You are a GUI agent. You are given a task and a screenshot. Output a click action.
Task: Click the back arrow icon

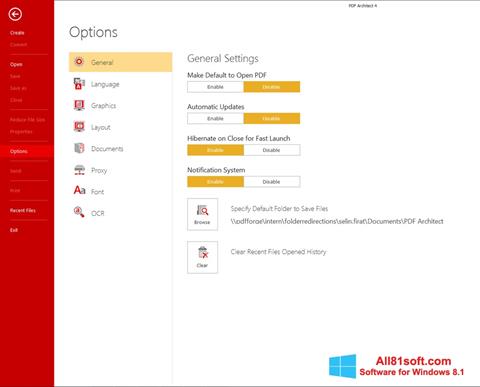15,14
